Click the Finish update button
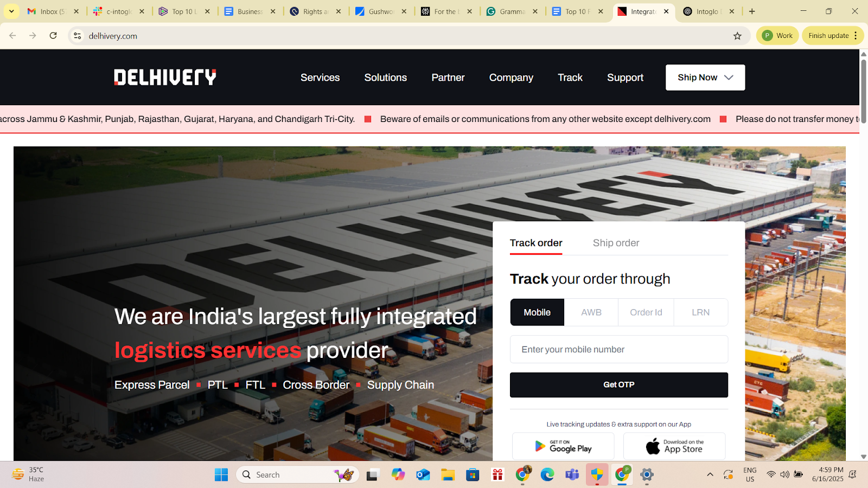Screen dimensions: 868x488 coord(828,36)
